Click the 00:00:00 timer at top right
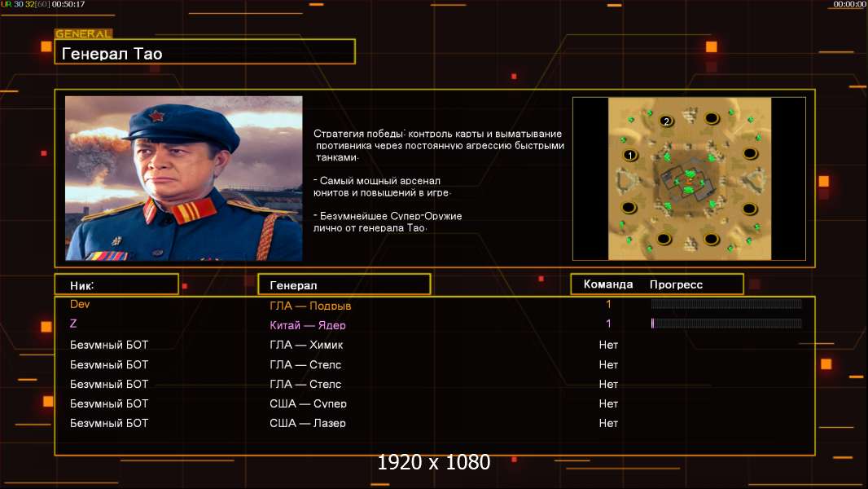Viewport: 868px width, 489px height. point(850,4)
